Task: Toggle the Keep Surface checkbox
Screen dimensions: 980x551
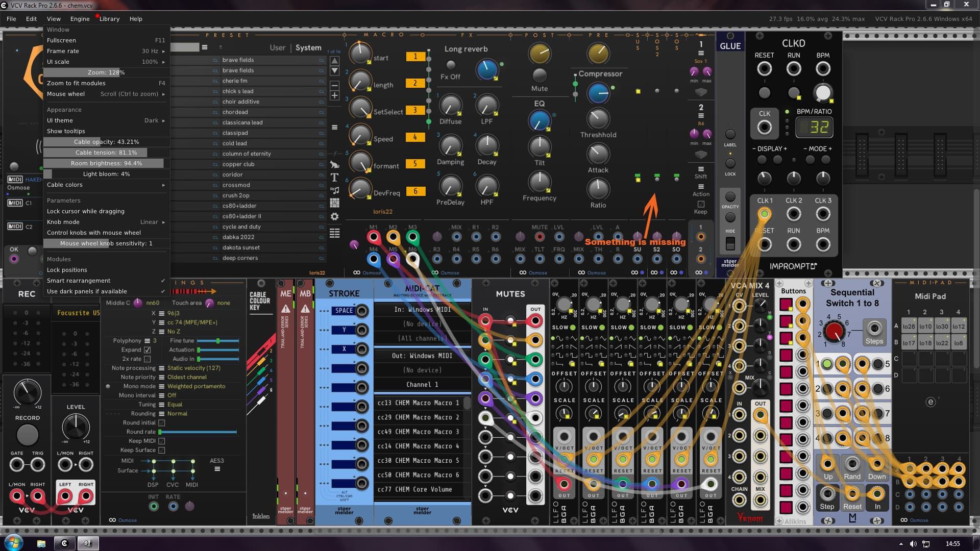Action: [x=162, y=450]
